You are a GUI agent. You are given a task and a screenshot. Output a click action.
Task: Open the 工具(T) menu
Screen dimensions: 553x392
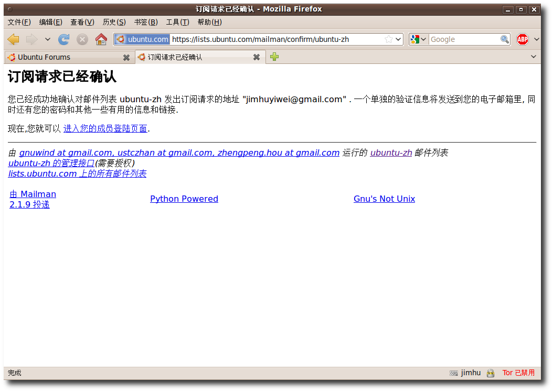tap(178, 22)
